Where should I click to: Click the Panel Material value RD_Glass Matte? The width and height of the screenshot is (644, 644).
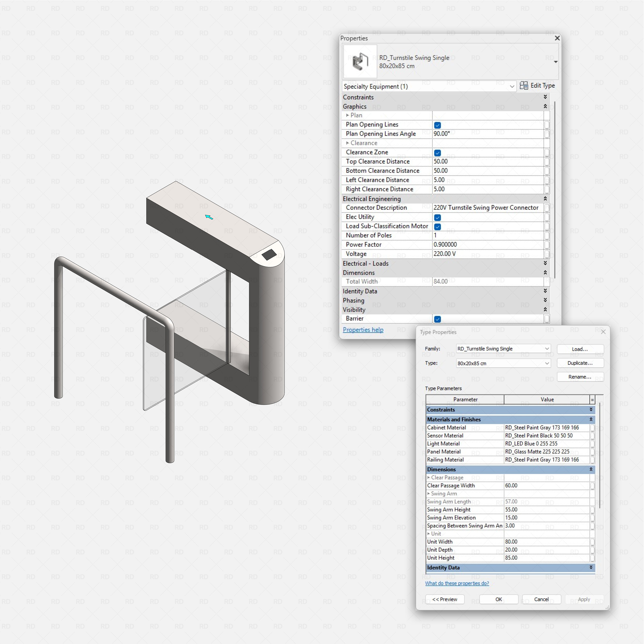click(x=547, y=452)
